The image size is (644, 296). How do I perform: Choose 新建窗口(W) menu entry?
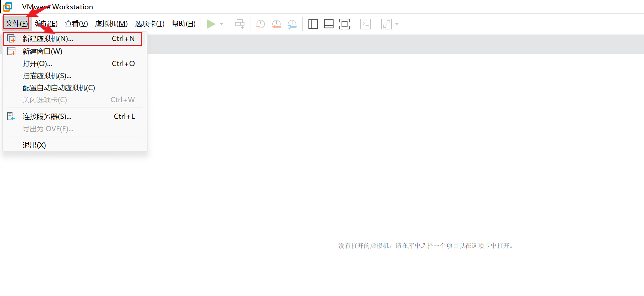(75, 51)
